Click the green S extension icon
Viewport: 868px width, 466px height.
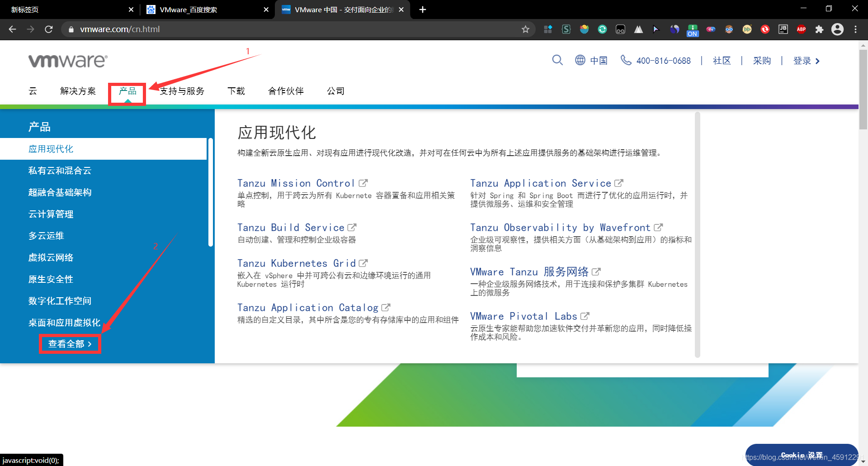point(566,29)
